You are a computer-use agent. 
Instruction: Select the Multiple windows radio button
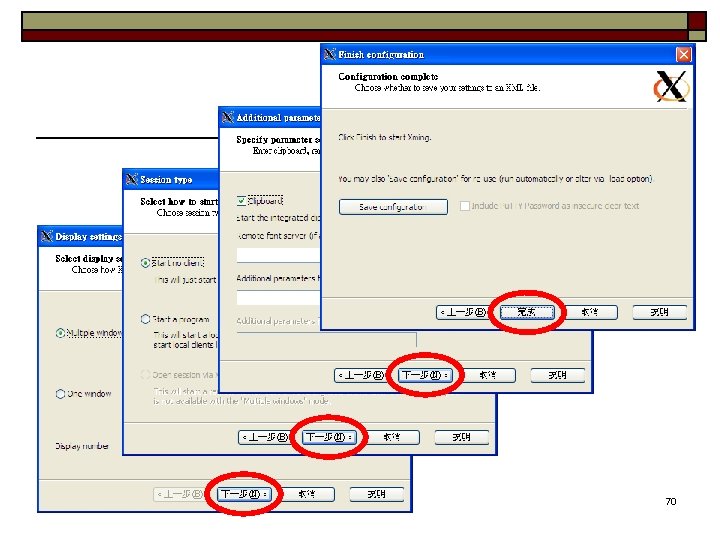60,333
